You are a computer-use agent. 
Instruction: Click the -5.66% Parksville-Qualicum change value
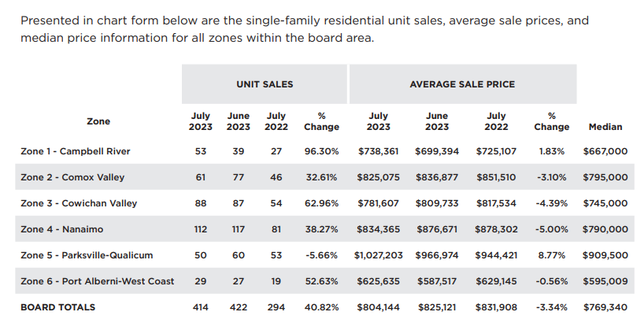[x=322, y=255]
